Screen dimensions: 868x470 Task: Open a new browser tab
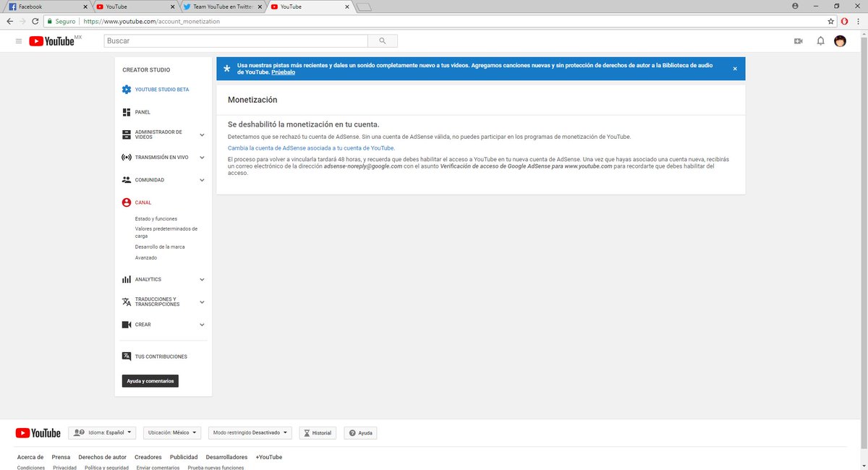pos(364,7)
